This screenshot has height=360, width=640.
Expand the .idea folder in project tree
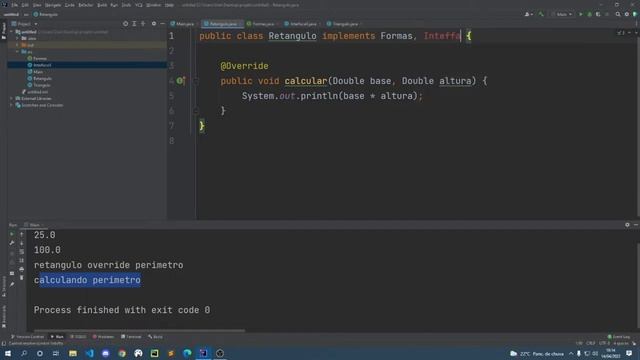click(18, 38)
